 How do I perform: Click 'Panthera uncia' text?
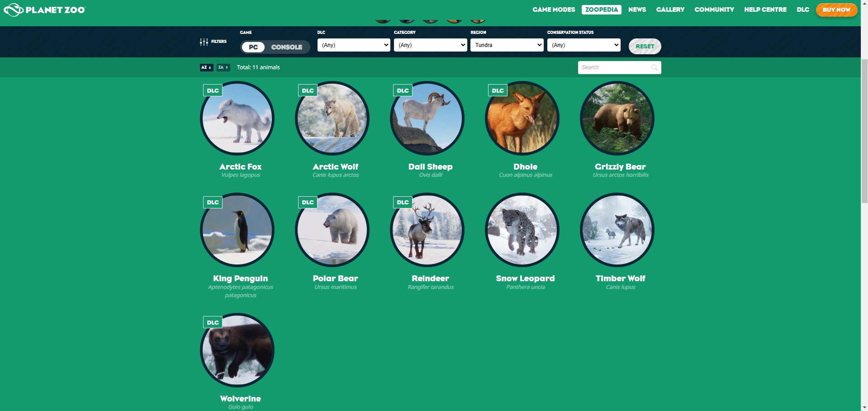coord(526,287)
